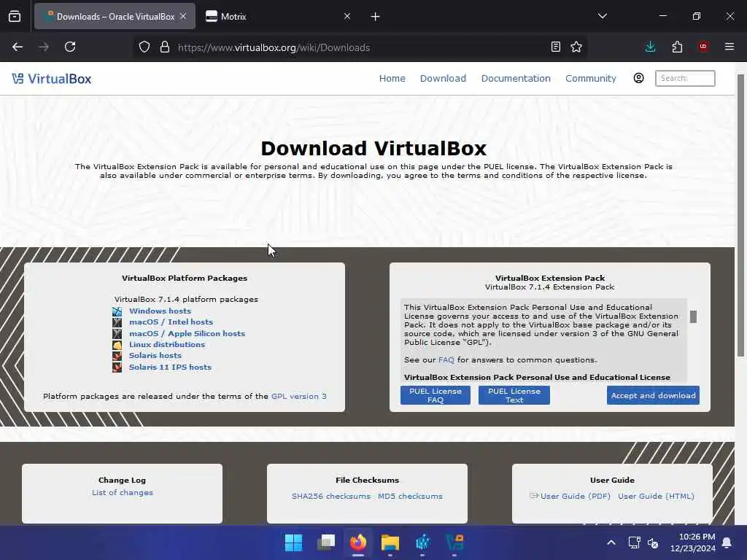This screenshot has height=560, width=747.
Task: Open the notification bell in the taskbar
Action: (x=727, y=542)
